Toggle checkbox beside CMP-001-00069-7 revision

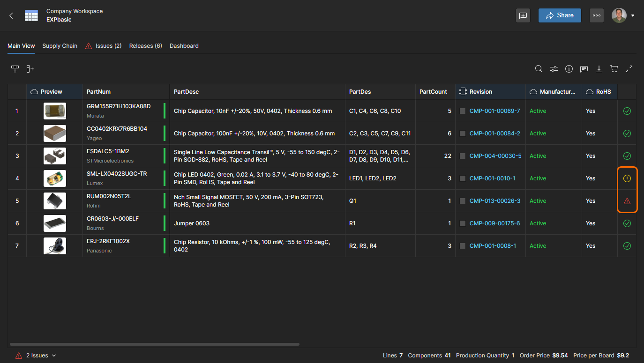pos(463,111)
